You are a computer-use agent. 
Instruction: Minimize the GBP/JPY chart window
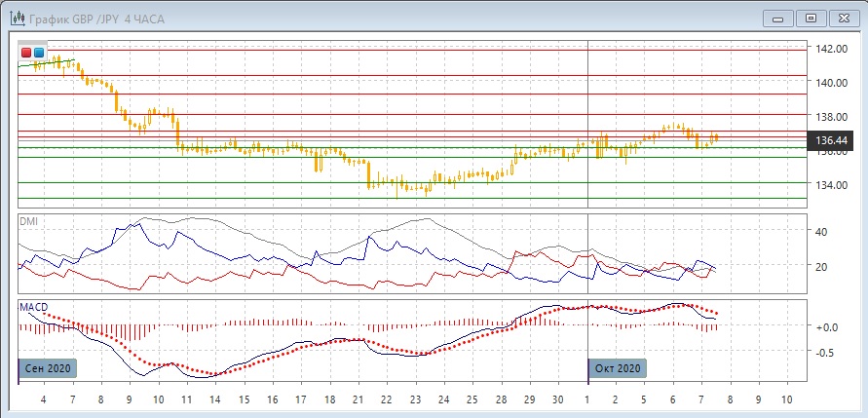(776, 17)
